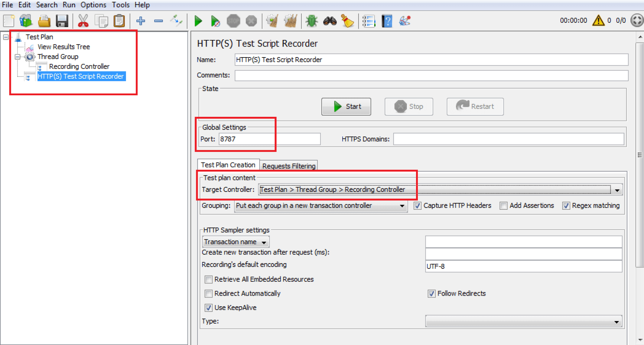Click the Copy icon in toolbar

pyautogui.click(x=101, y=21)
